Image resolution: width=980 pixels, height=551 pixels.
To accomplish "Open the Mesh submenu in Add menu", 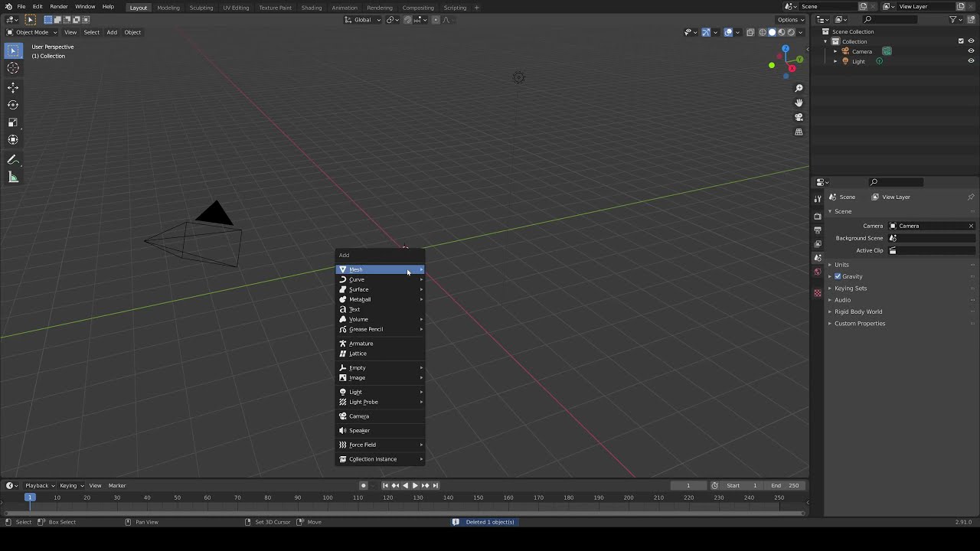I will tap(381, 269).
